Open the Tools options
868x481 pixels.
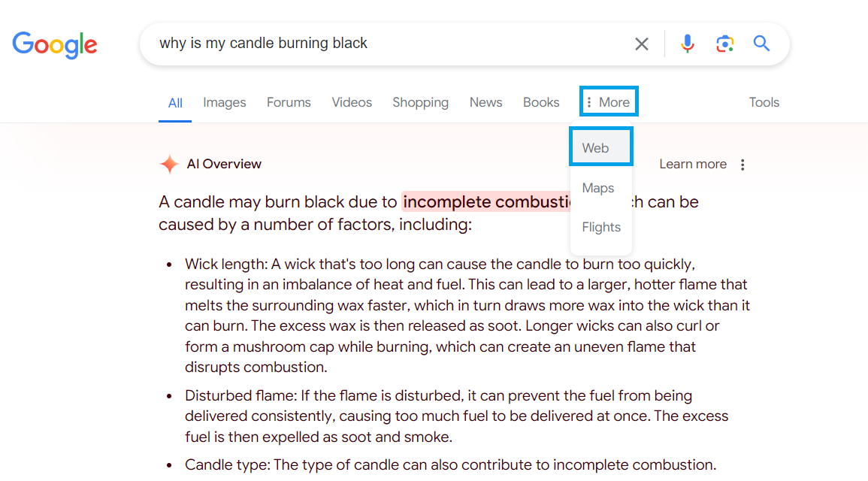[764, 102]
